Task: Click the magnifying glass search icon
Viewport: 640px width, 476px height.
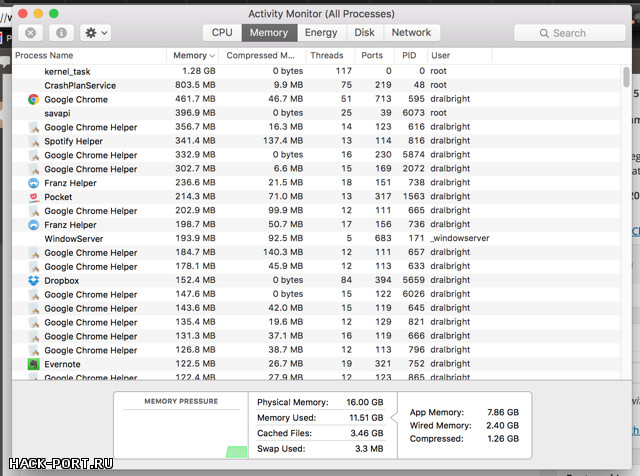Action: pos(544,33)
